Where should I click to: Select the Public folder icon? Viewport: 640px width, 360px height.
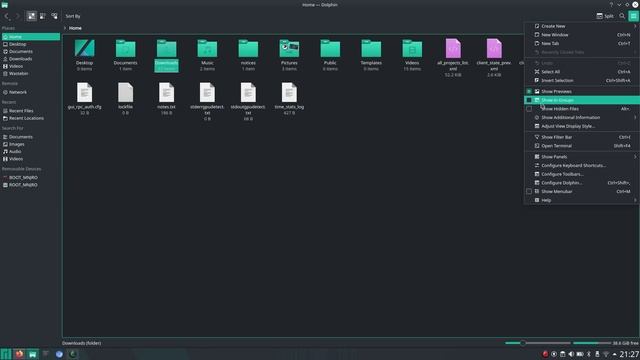point(330,49)
